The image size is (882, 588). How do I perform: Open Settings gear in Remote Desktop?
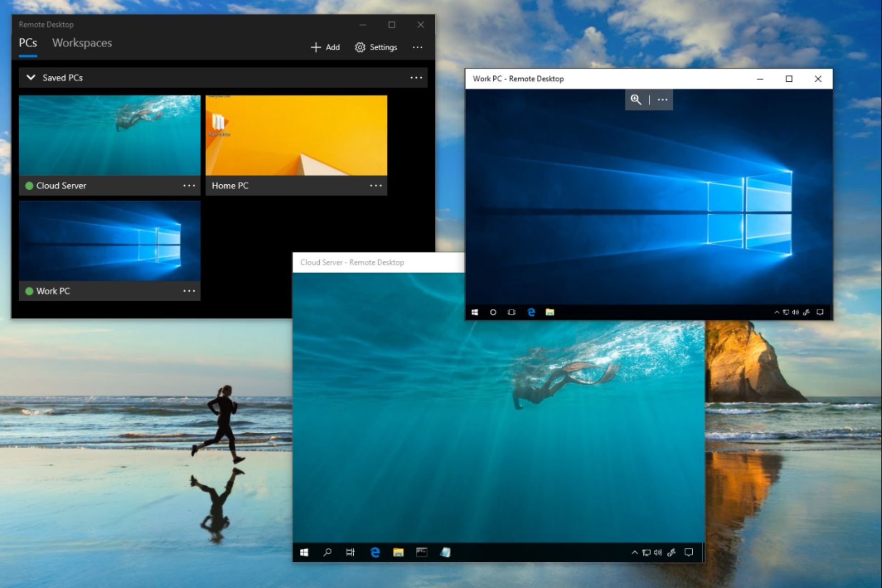360,47
